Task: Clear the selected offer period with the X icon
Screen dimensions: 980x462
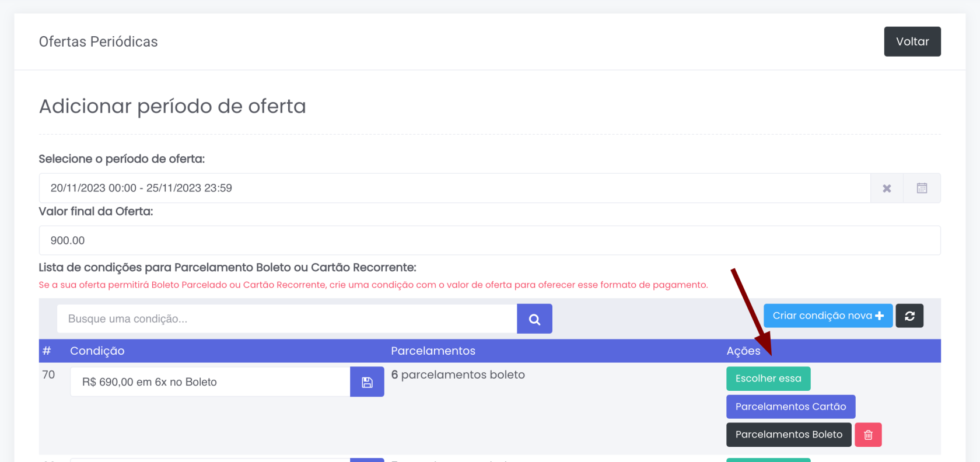Action: pos(887,188)
